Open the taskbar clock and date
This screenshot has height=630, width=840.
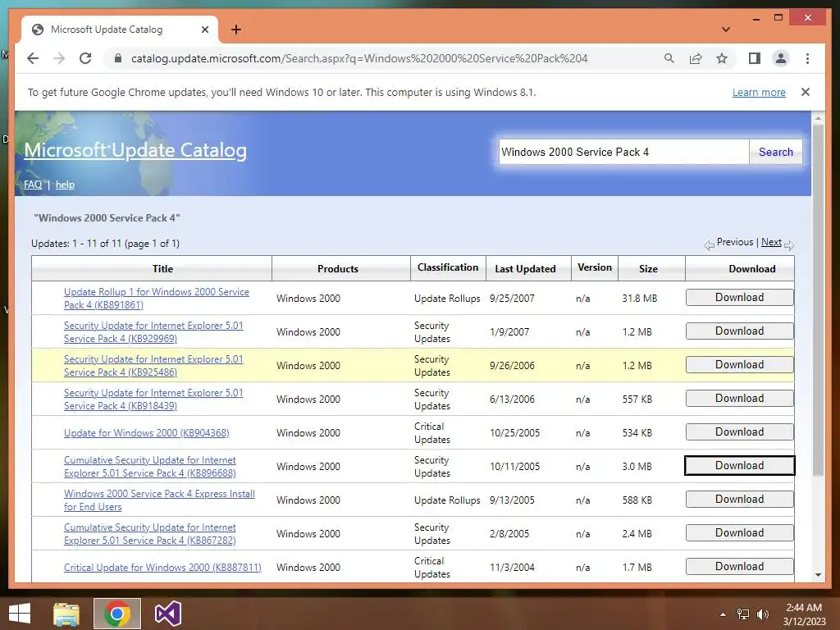[804, 614]
